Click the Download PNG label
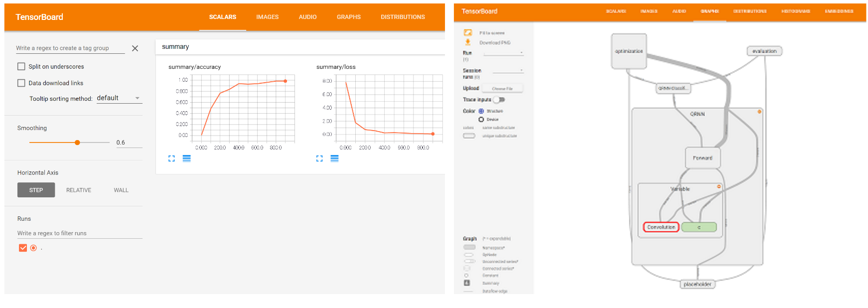868x308 pixels. click(495, 43)
